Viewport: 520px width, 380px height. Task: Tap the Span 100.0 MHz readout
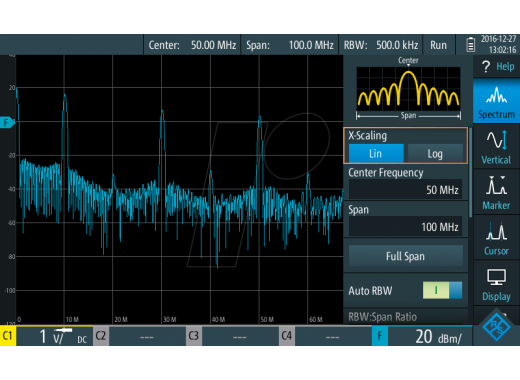pyautogui.click(x=290, y=45)
